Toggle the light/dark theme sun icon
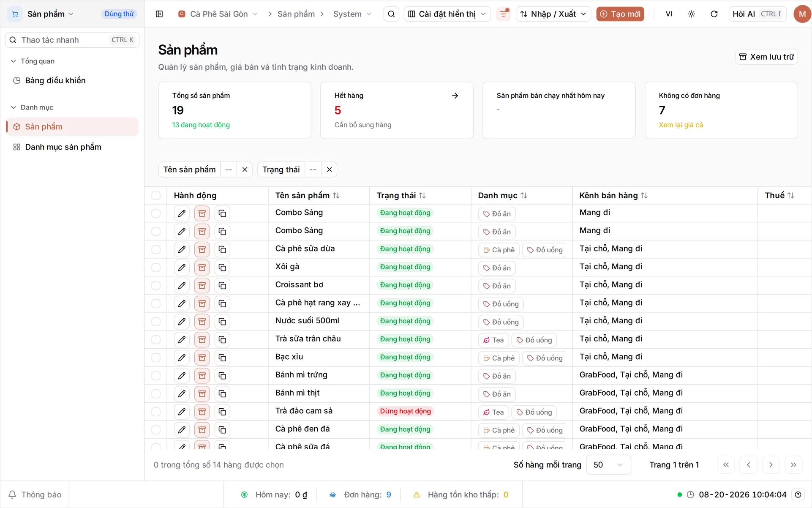812x508 pixels. (692, 14)
